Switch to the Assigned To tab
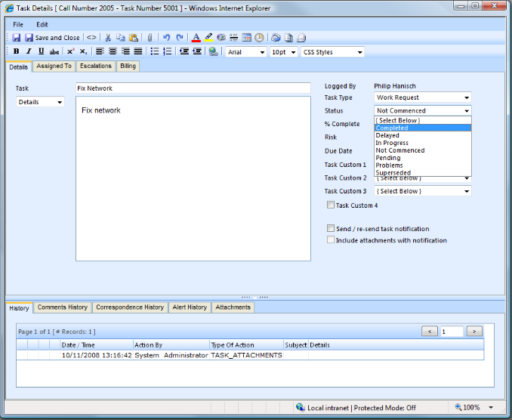 tap(54, 66)
